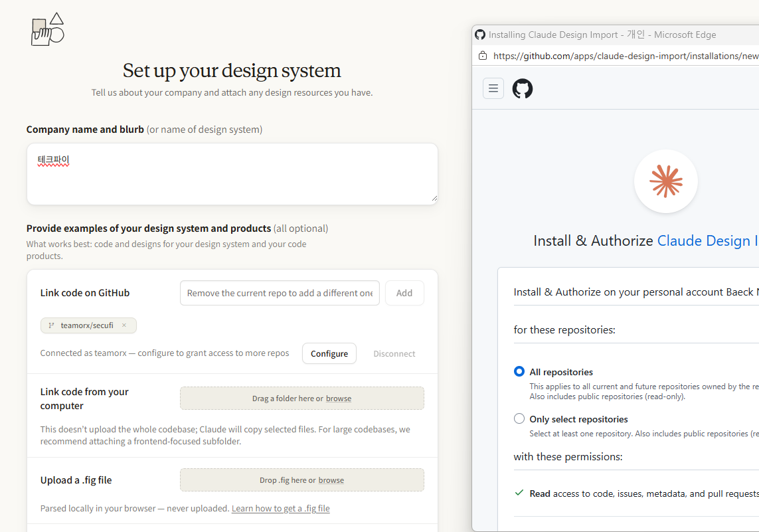Click the 'Link code on GitHub' label

coord(85,293)
